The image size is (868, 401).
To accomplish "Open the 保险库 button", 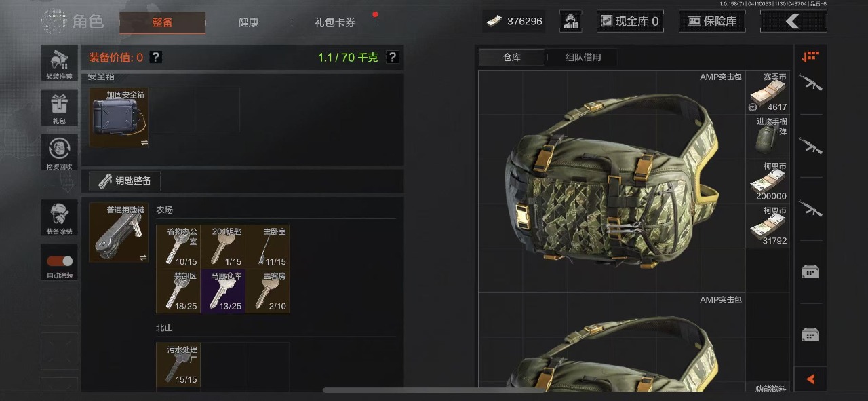I will click(712, 21).
